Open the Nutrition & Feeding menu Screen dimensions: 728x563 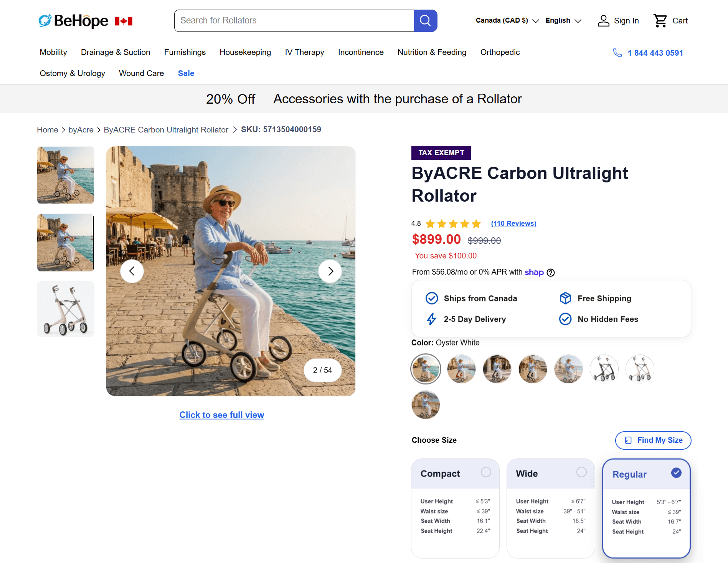432,52
